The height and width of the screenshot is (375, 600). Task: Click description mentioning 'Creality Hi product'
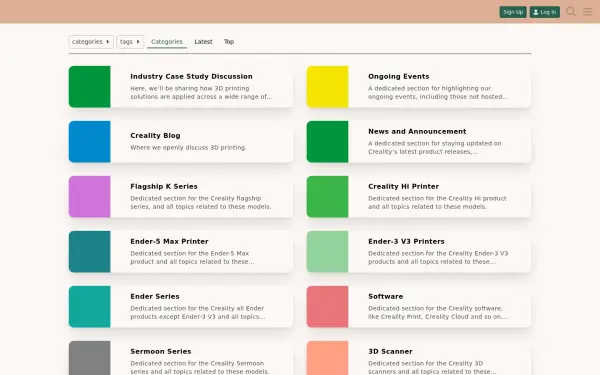[437, 202]
